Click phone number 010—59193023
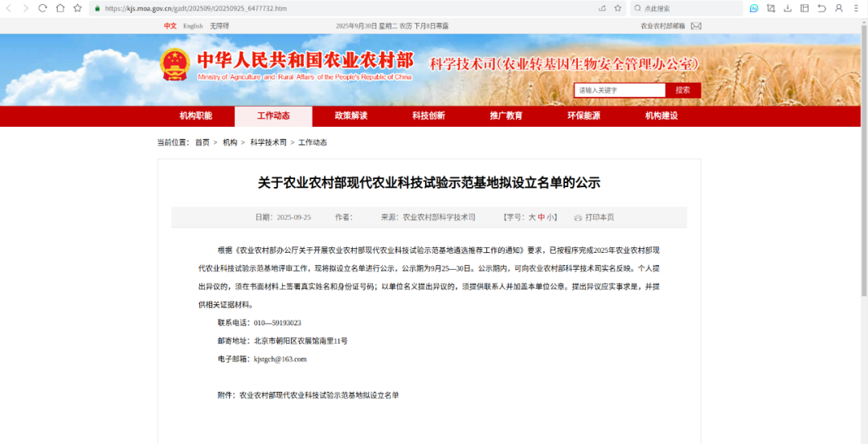Image resolution: width=868 pixels, height=444 pixels. click(277, 323)
